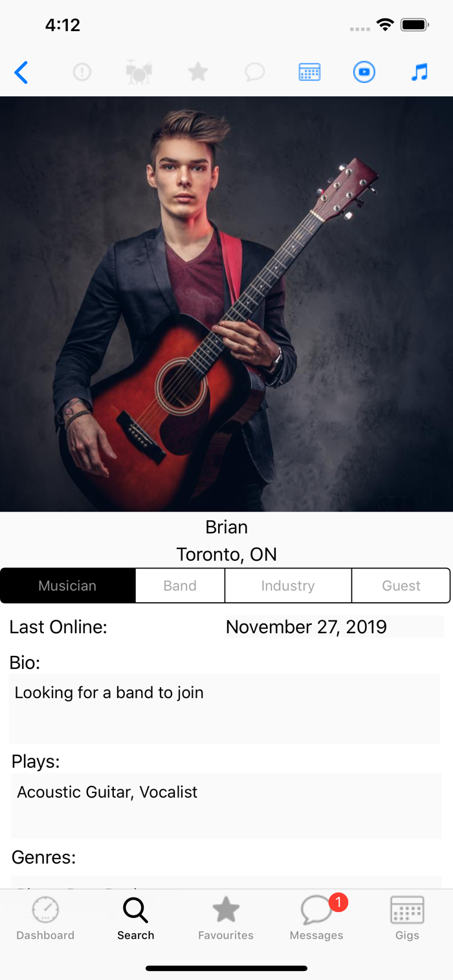
Task: Open the blue calendar icon in toolbar
Action: [x=309, y=72]
